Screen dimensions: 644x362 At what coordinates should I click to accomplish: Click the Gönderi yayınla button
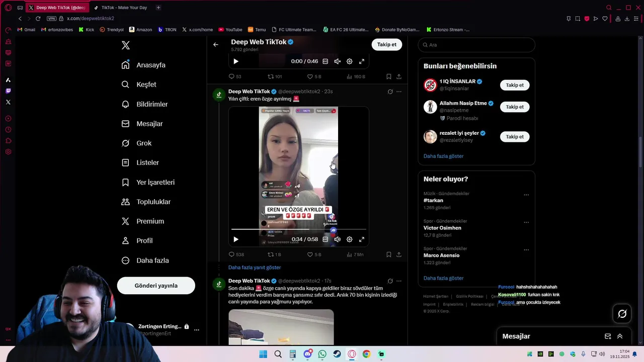tap(156, 286)
